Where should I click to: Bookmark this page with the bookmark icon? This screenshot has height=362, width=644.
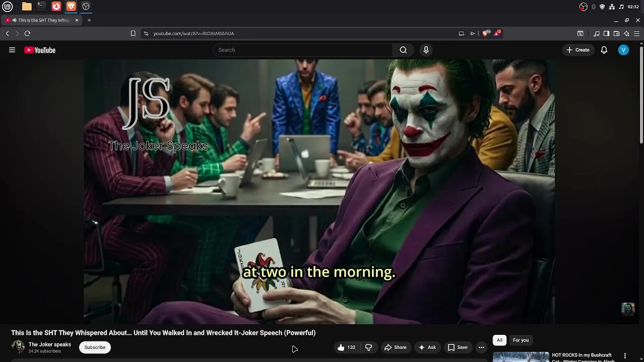click(133, 33)
